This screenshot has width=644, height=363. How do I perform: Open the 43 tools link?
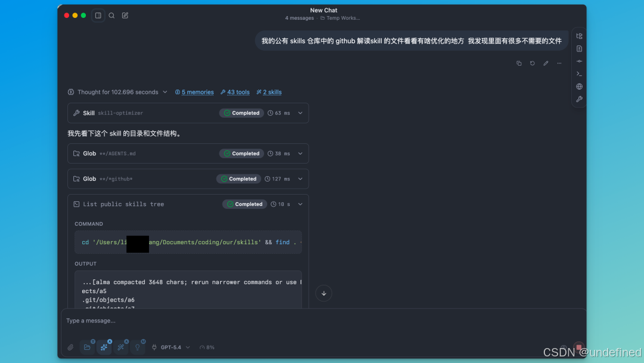pos(235,92)
